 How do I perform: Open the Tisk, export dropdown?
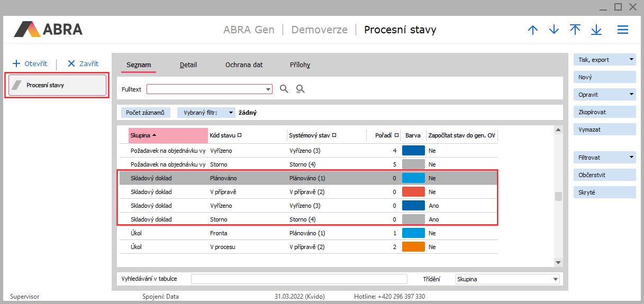pyautogui.click(x=631, y=60)
